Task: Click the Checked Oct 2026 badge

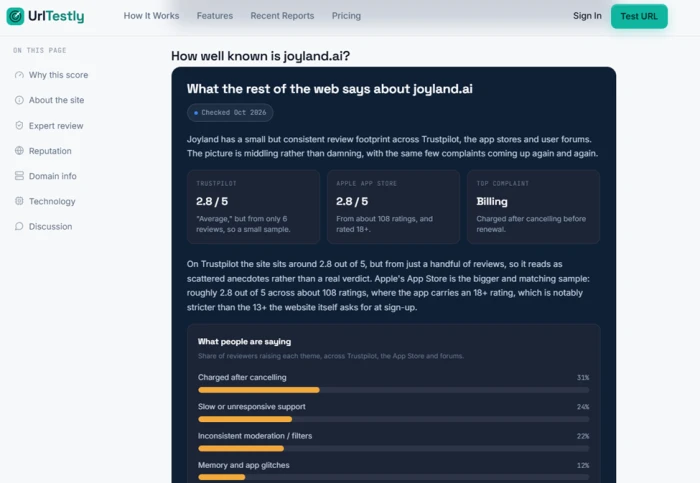Action: (x=230, y=112)
